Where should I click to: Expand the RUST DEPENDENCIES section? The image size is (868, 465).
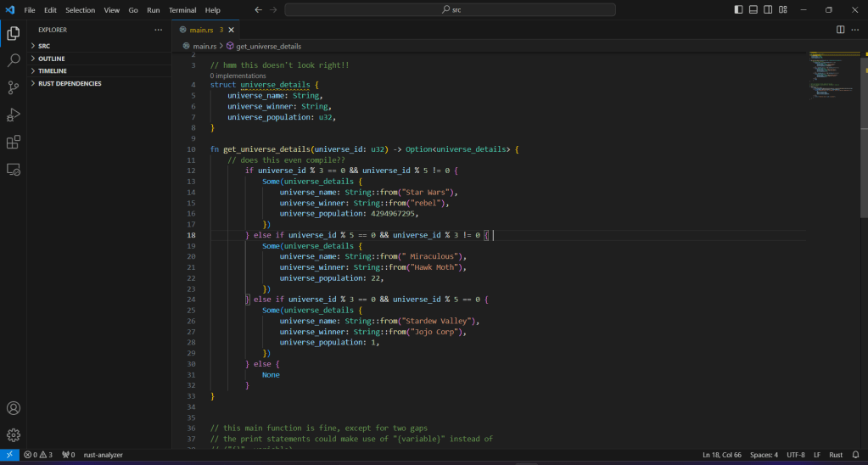tap(69, 83)
